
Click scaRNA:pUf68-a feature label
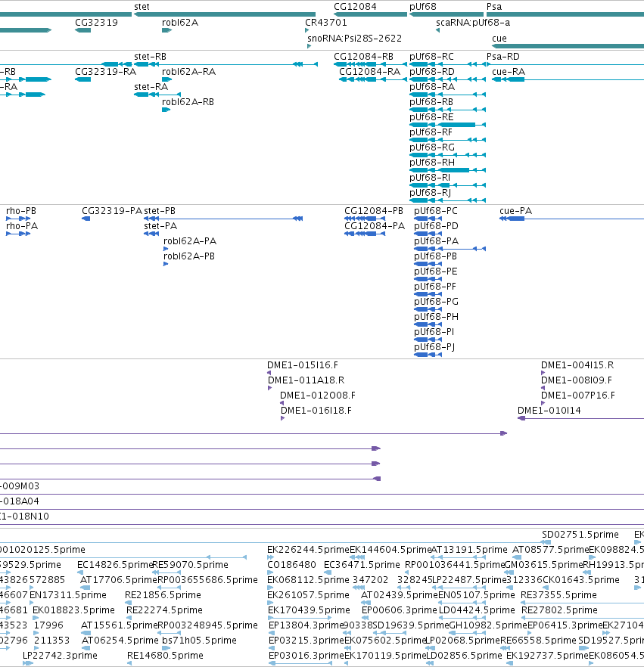[x=473, y=23]
